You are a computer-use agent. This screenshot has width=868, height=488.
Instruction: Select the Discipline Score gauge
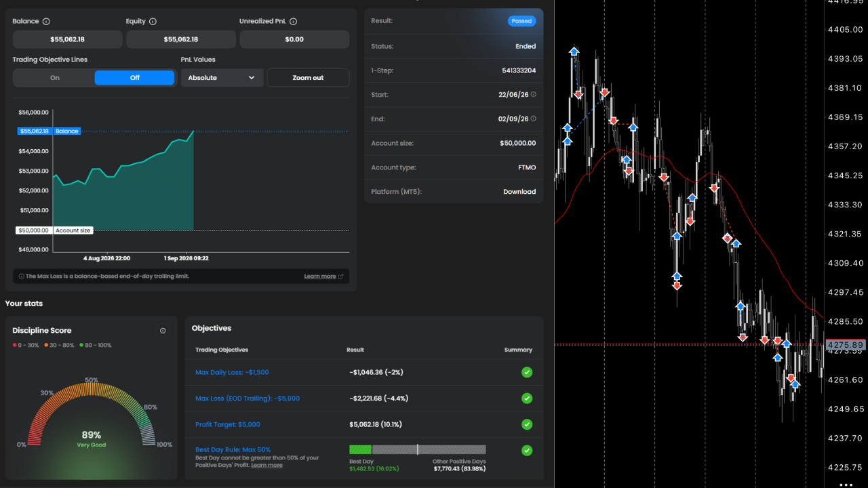point(92,415)
